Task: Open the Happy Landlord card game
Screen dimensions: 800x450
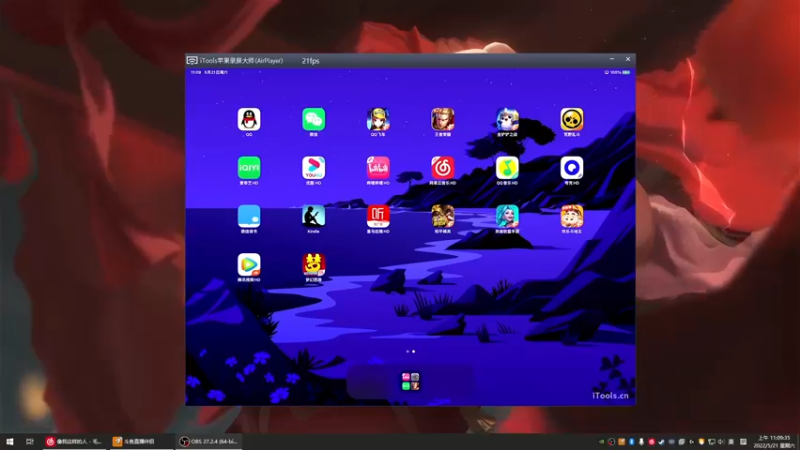Action: (x=571, y=216)
